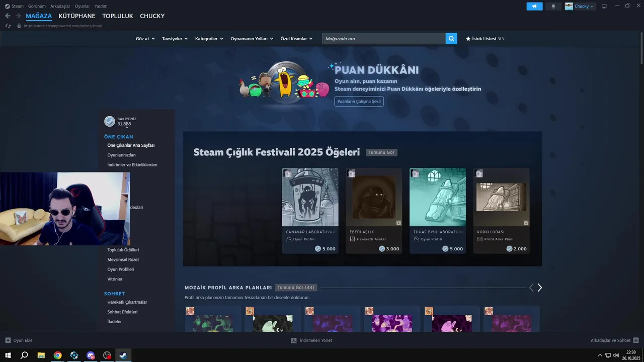The height and width of the screenshot is (362, 644).
Task: Reload the page with the refresh icon
Action: point(8,26)
